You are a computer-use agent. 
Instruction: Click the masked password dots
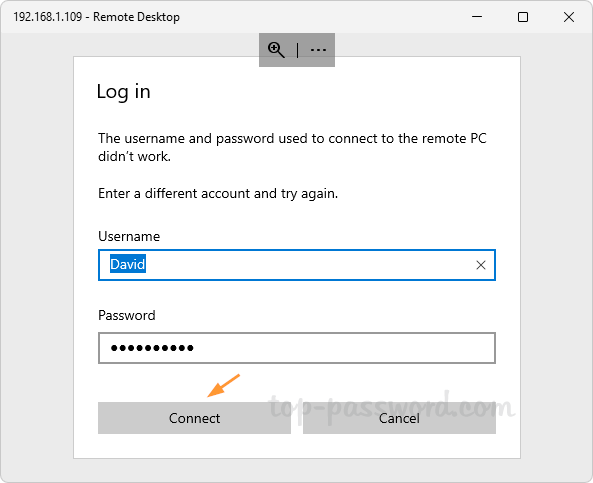(152, 348)
